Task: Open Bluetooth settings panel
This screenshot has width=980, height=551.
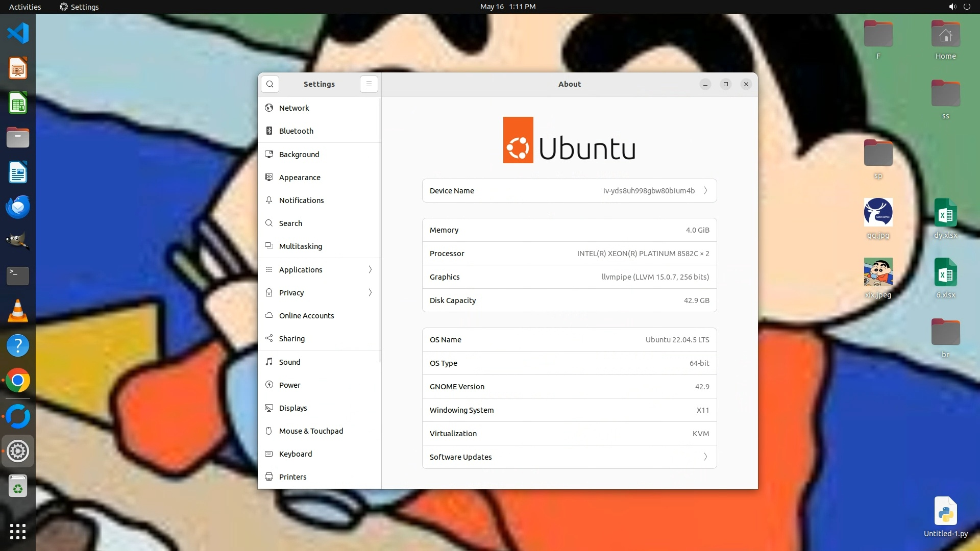Action: click(296, 131)
